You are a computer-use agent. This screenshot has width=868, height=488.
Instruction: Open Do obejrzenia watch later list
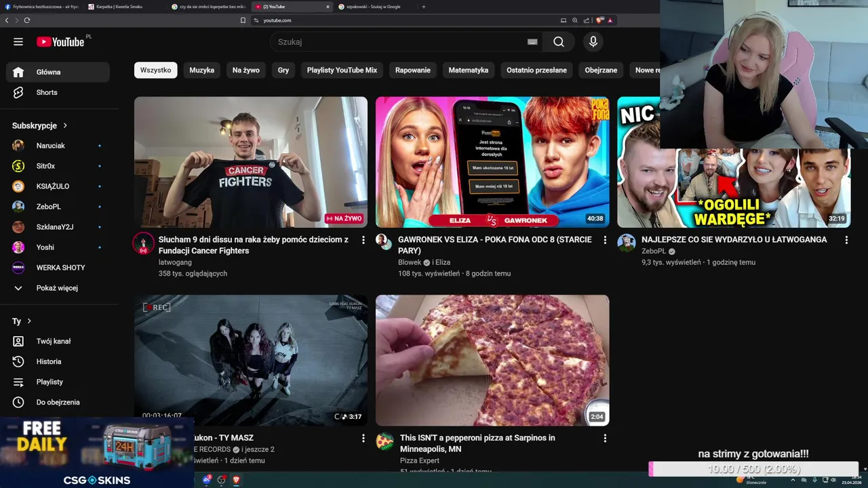tap(58, 403)
